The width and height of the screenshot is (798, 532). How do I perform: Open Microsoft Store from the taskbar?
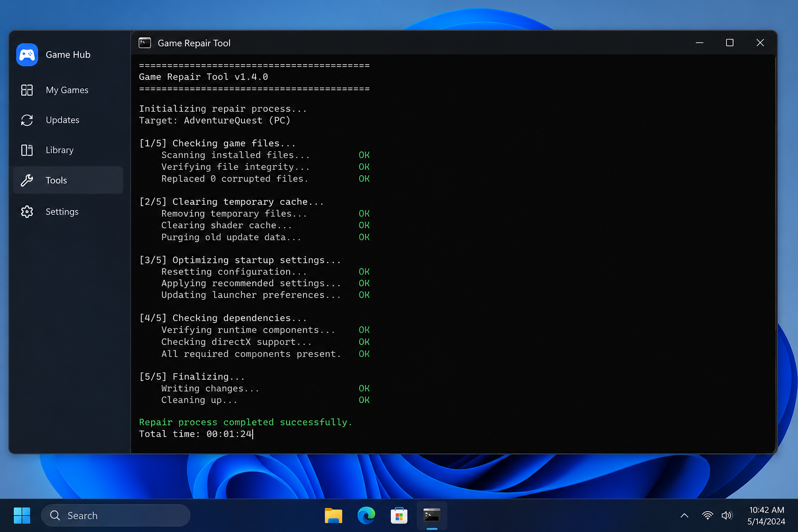[x=399, y=515]
